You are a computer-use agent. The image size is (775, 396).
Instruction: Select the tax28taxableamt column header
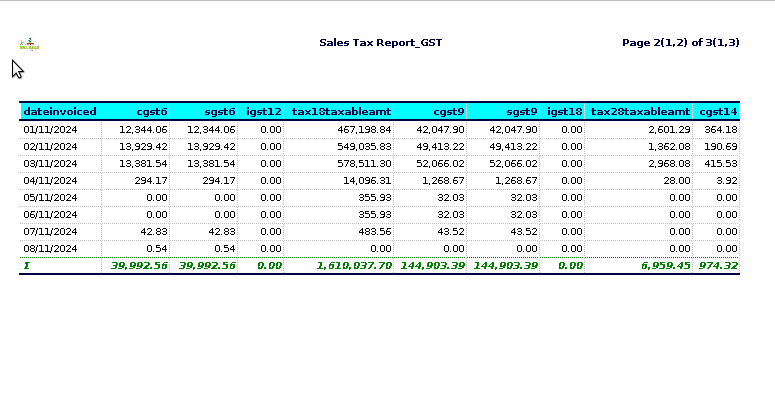click(x=640, y=112)
